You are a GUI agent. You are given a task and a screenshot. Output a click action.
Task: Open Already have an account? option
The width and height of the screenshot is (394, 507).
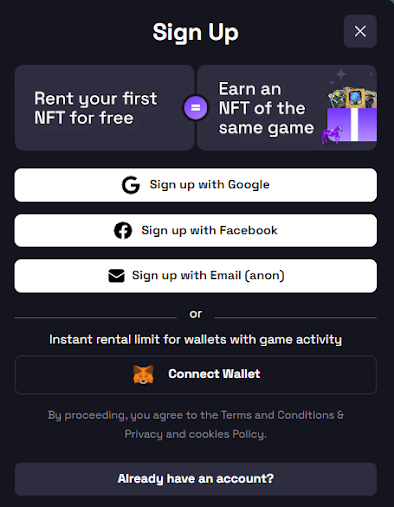(196, 479)
